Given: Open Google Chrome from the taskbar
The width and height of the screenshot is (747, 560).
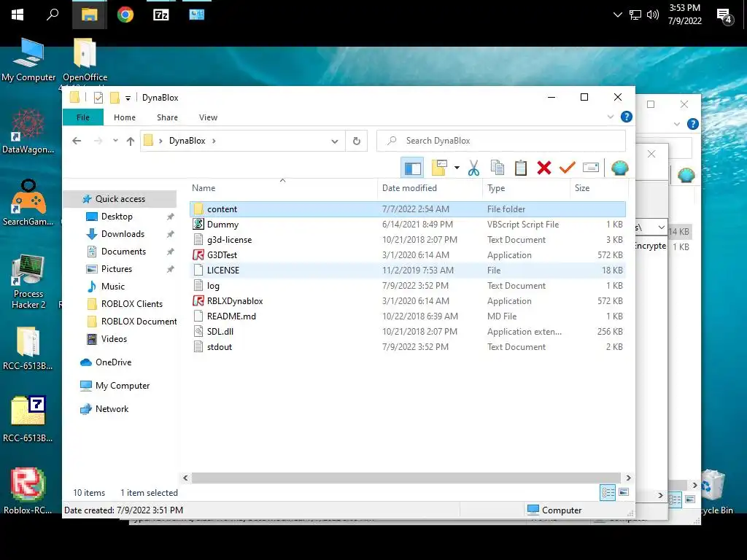Looking at the screenshot, I should click(125, 15).
